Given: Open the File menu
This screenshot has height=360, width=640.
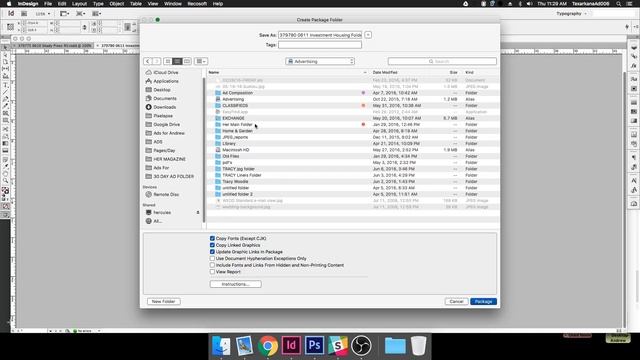Looking at the screenshot, I should tap(48, 4).
